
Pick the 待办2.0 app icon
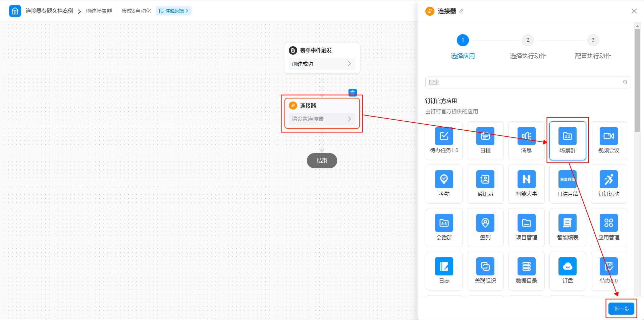point(609,266)
